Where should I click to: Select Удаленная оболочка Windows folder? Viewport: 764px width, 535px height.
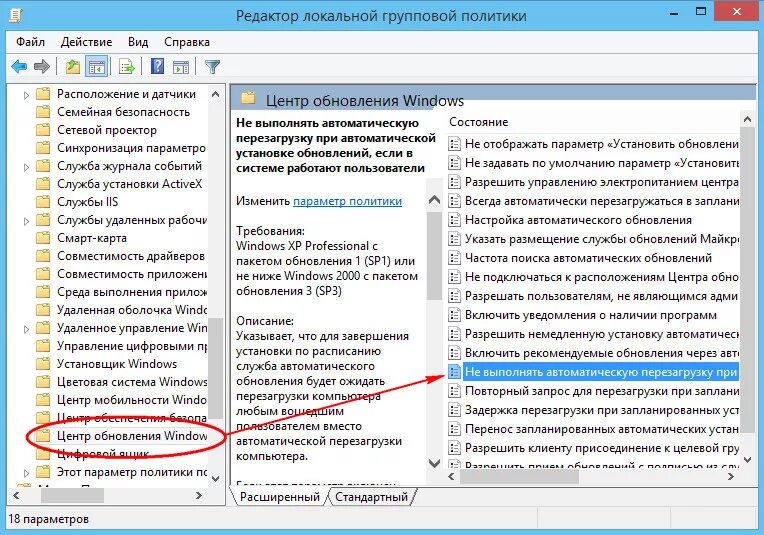point(132,310)
